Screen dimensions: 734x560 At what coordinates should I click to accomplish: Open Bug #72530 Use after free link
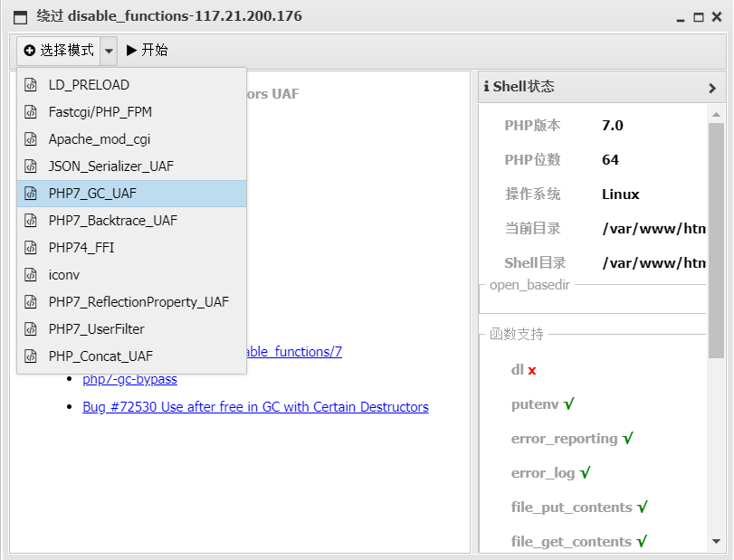[255, 407]
